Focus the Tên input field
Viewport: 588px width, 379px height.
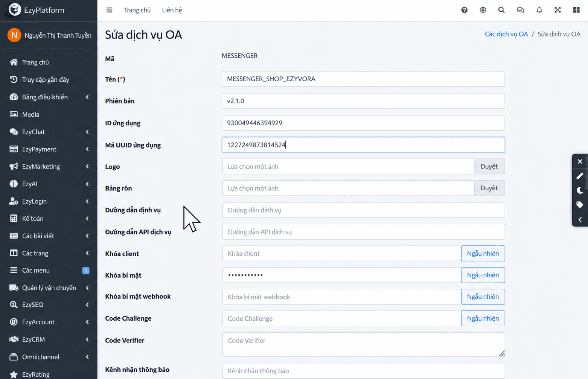click(363, 79)
